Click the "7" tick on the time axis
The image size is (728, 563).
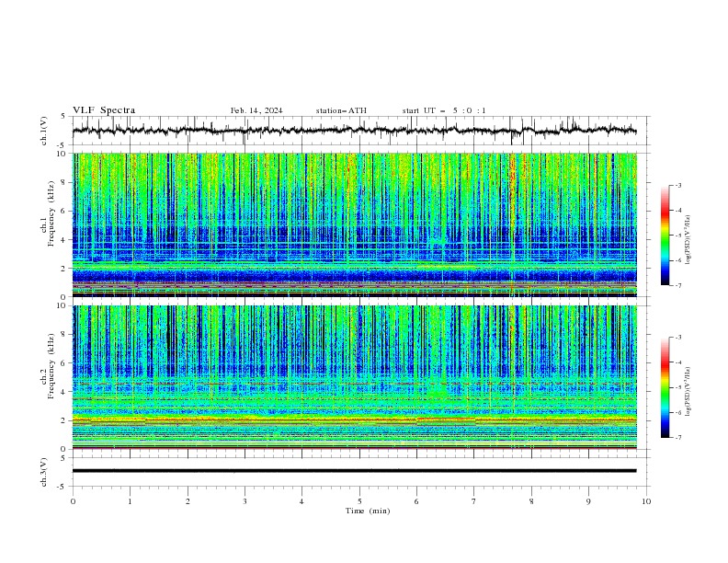click(x=474, y=501)
